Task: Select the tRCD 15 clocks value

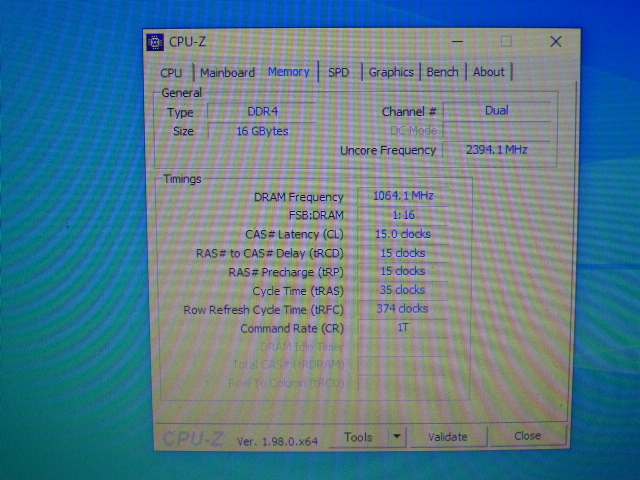Action: [403, 253]
